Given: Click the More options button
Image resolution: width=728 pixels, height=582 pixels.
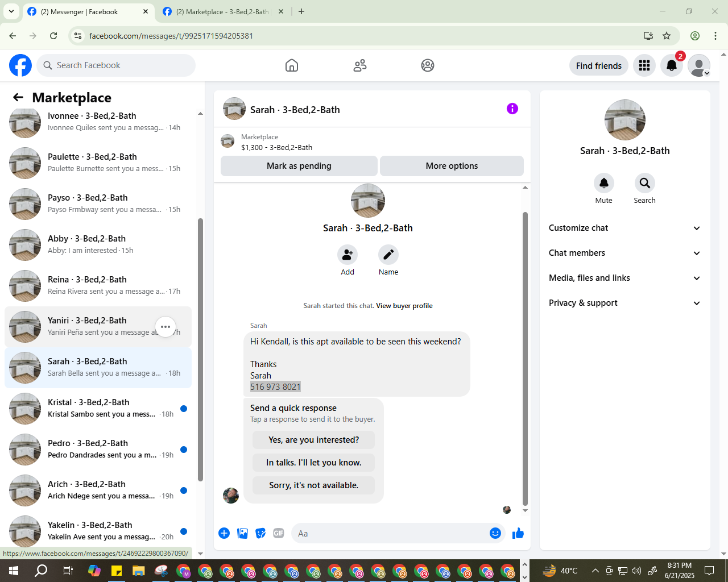Looking at the screenshot, I should [452, 166].
